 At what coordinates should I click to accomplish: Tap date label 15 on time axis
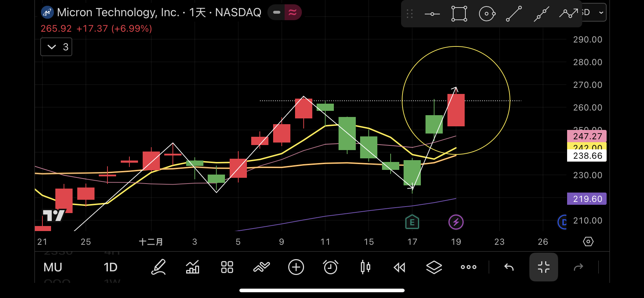point(369,241)
